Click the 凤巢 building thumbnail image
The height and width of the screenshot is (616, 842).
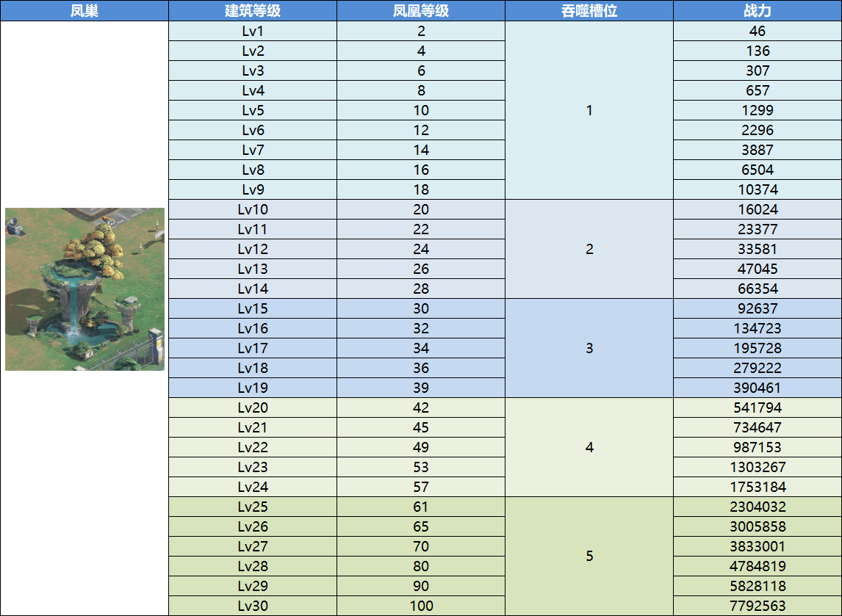pos(84,289)
